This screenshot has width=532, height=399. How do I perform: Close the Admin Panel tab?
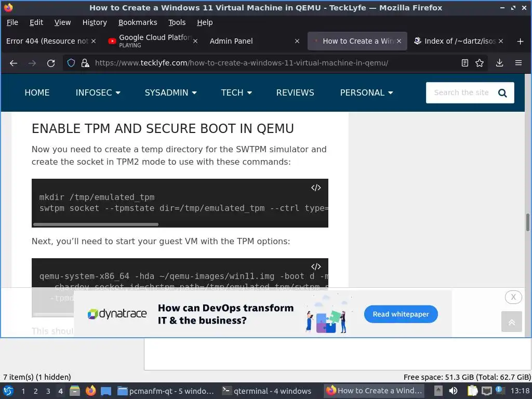coord(297,41)
